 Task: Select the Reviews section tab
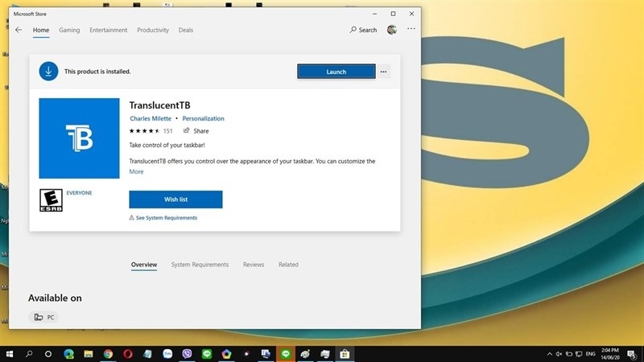pos(254,265)
